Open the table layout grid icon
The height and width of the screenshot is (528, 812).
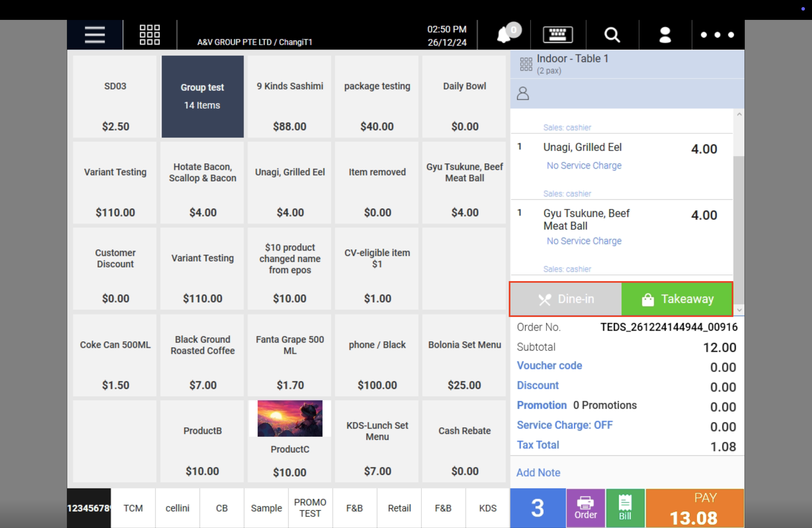[149, 35]
